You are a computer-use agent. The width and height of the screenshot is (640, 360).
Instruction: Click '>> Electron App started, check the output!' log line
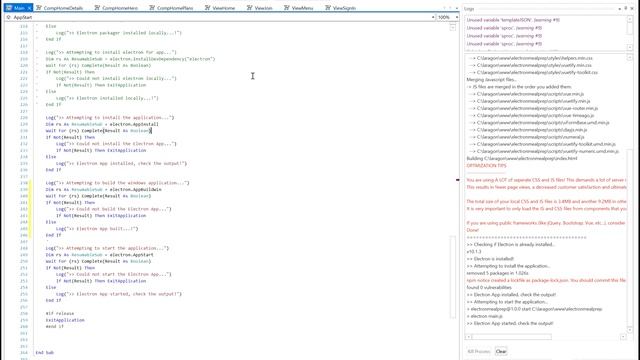510,323
